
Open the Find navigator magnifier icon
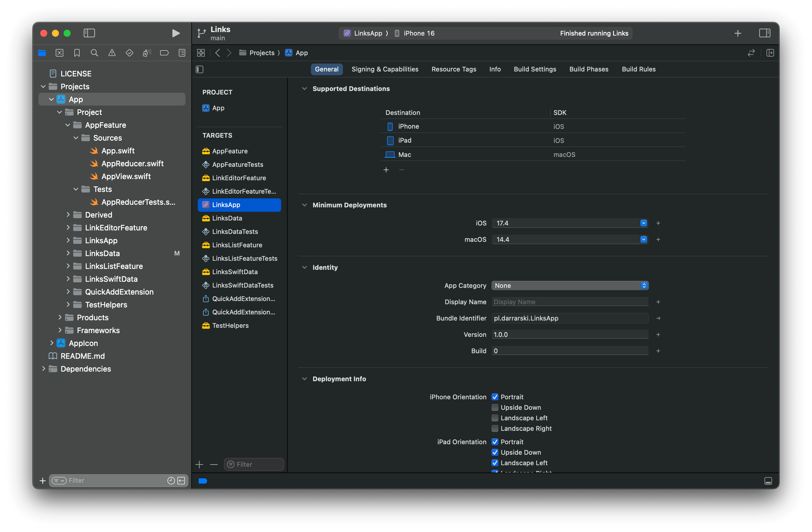94,53
